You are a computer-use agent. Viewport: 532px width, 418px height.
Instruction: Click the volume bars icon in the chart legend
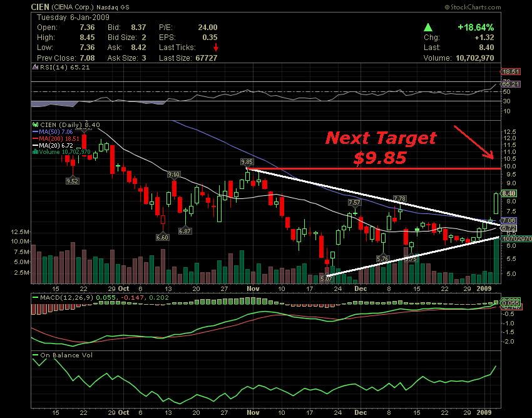click(x=35, y=152)
